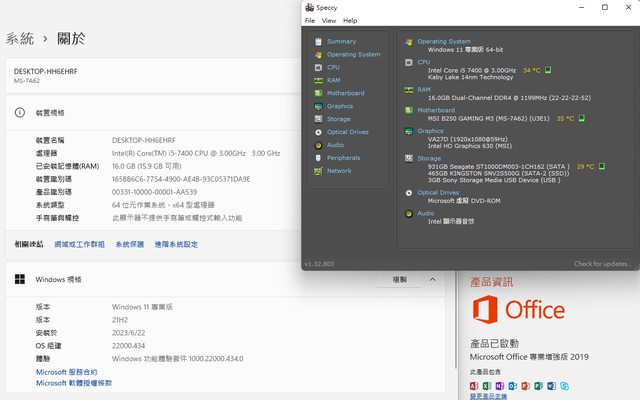Open the Help menu in Speccy
The height and width of the screenshot is (400, 640).
click(x=350, y=20)
